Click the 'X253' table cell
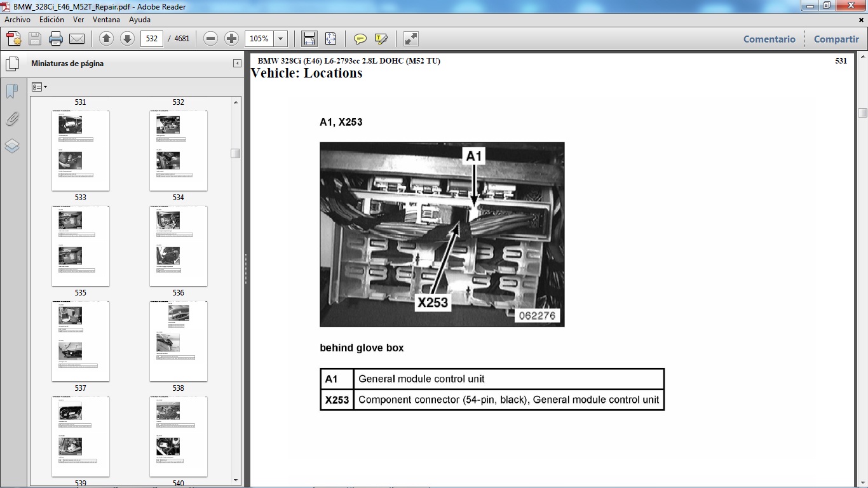The image size is (868, 488). 337,400
